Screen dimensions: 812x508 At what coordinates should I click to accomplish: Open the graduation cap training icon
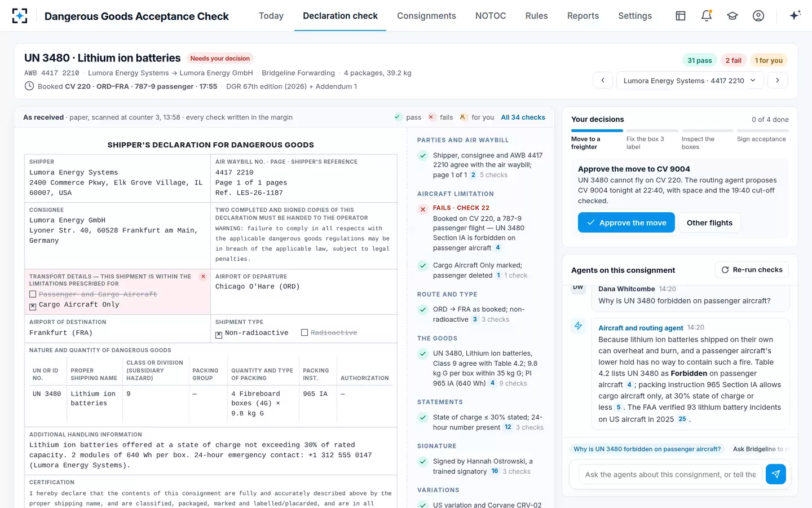click(732, 16)
